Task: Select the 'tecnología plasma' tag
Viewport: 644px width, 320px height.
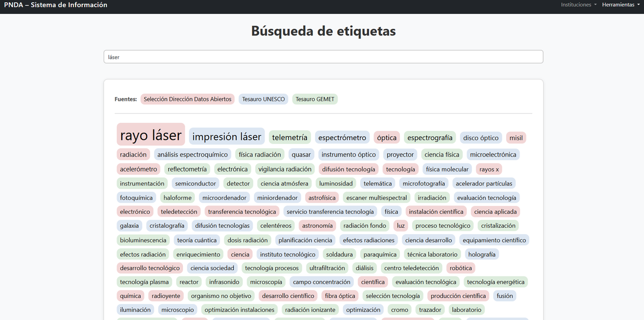Action: point(144,282)
